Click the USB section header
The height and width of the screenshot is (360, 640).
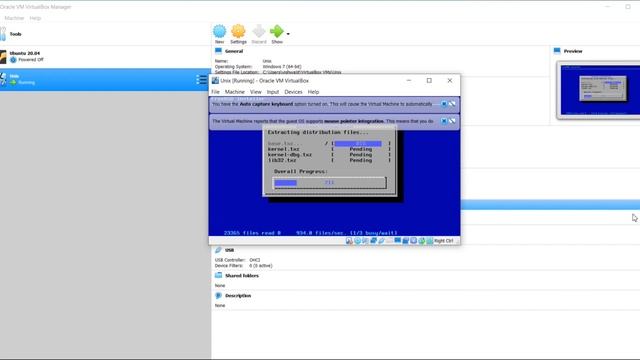pos(229,250)
